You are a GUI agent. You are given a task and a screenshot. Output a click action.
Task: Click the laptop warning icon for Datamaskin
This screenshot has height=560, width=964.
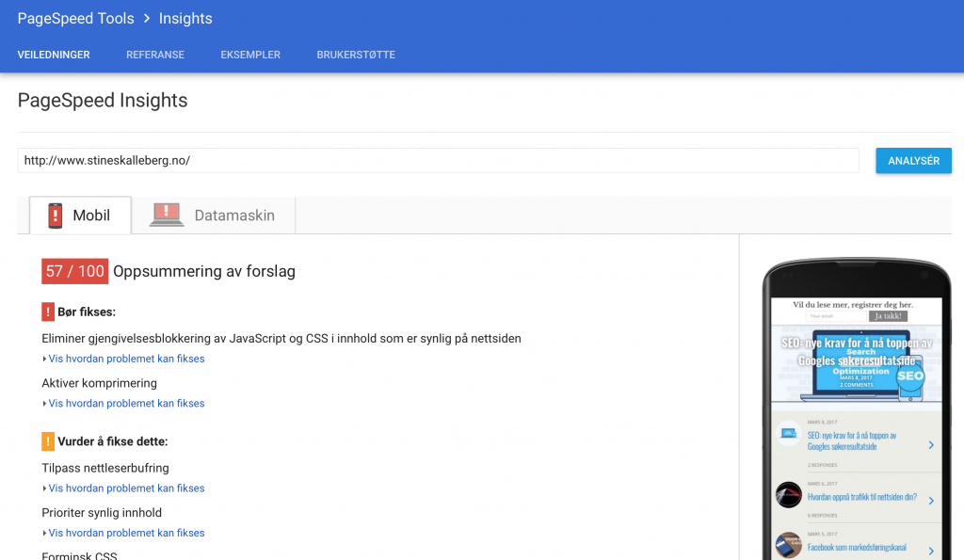(x=167, y=216)
